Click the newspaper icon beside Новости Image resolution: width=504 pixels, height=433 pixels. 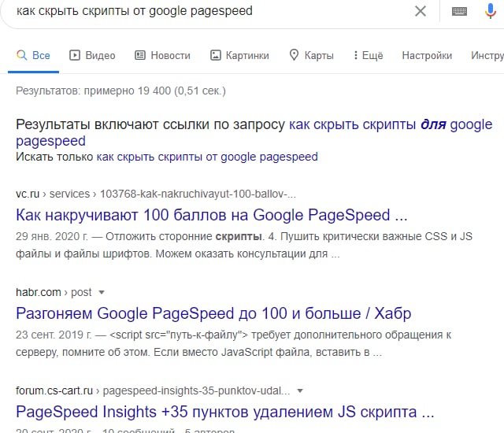pos(140,55)
